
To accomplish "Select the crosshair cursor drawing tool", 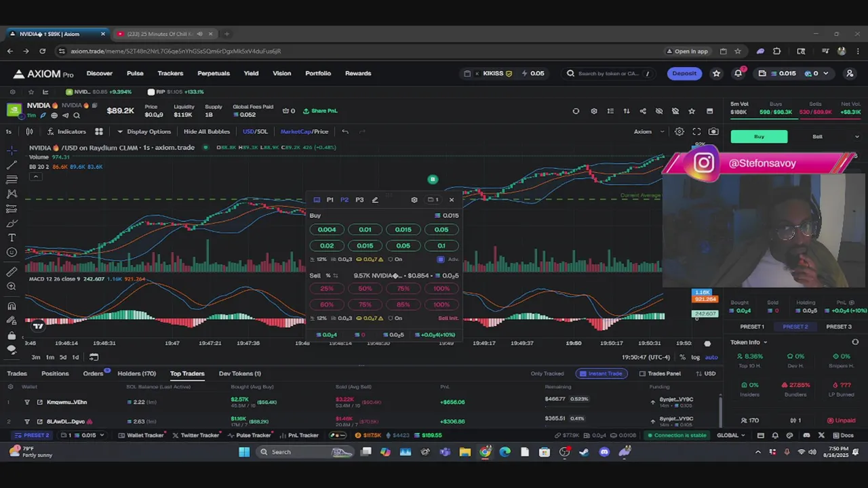I will click(x=12, y=150).
